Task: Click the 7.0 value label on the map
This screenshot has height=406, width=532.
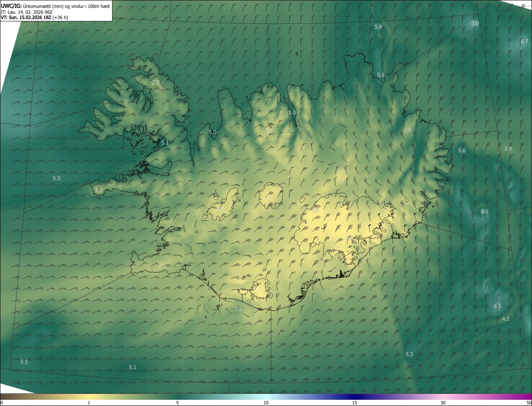Action: (x=475, y=24)
